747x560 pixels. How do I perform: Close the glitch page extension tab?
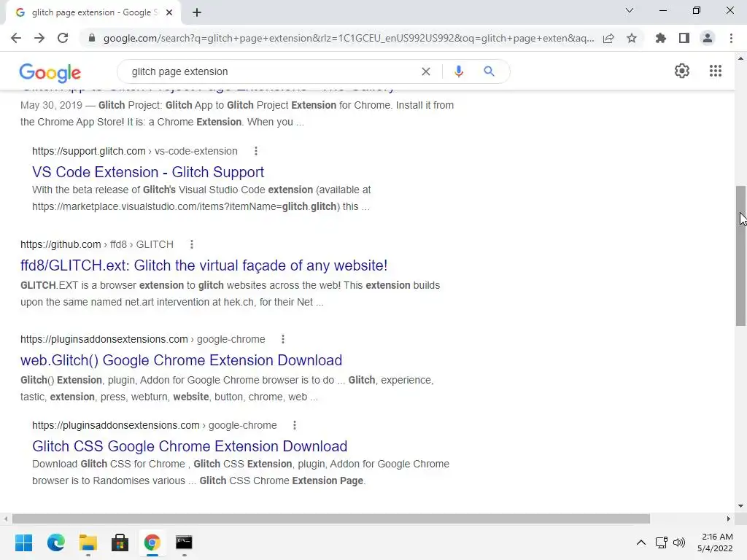click(x=169, y=12)
